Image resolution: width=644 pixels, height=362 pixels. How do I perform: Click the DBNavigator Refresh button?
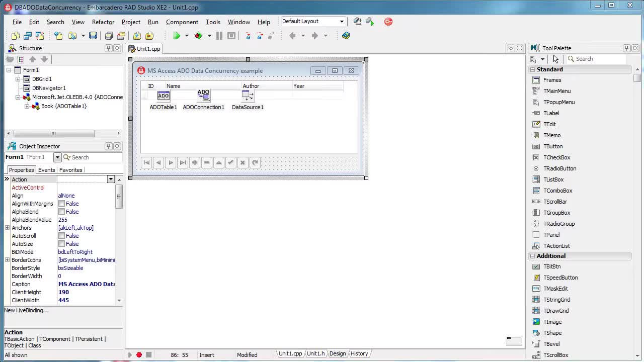pos(255,162)
